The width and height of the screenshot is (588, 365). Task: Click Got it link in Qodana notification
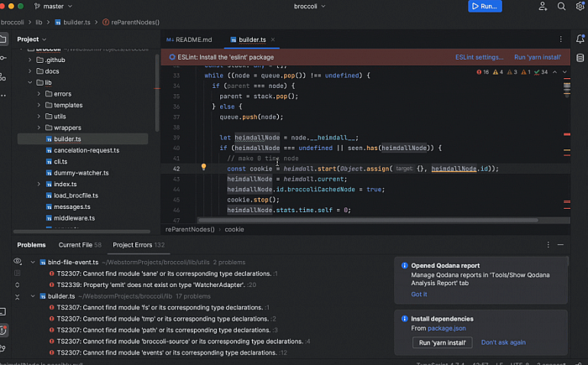pyautogui.click(x=419, y=295)
